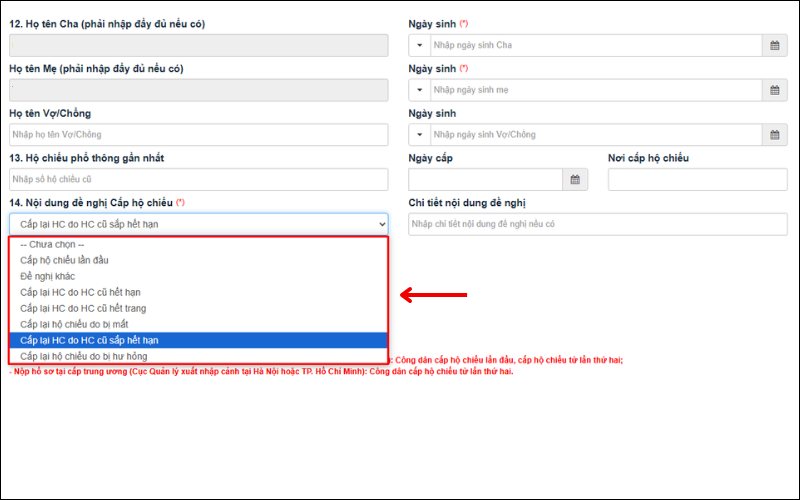Expand dropdown arrow beside spouse's birth date
Viewport: 800px width, 500px height.
(x=419, y=135)
